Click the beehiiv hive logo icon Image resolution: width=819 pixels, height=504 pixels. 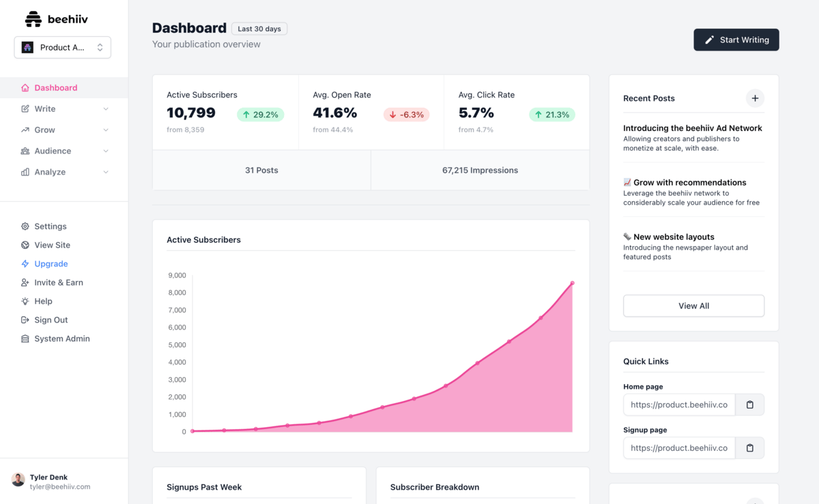(33, 19)
